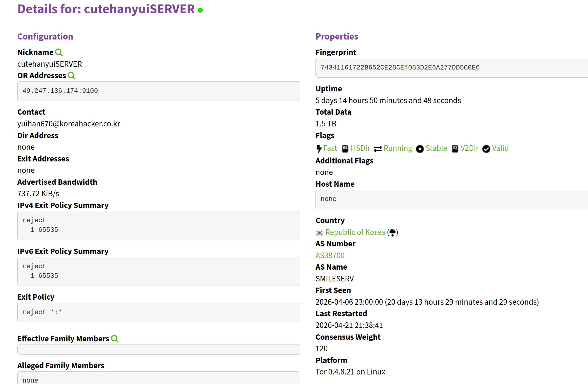This screenshot has width=588, height=384.
Task: Click the HSDir flag icon
Action: click(345, 149)
